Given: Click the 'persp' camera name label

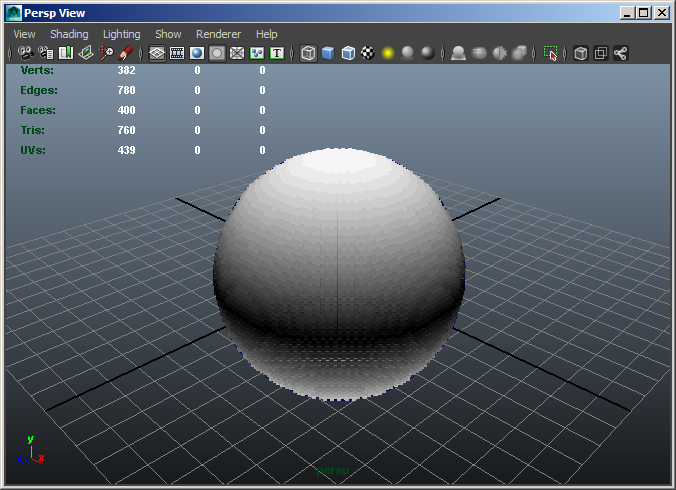Looking at the screenshot, I should (332, 471).
